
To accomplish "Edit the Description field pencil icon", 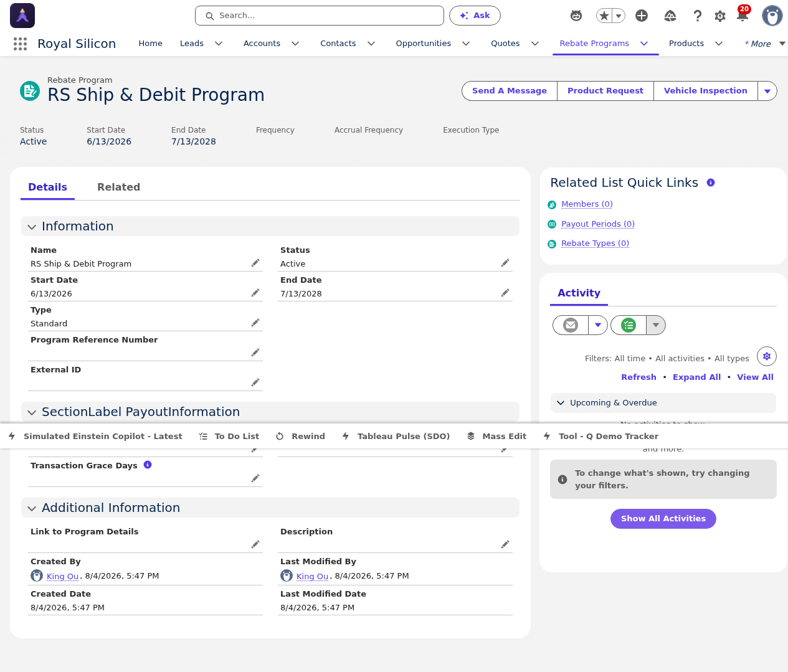I will (x=505, y=545).
